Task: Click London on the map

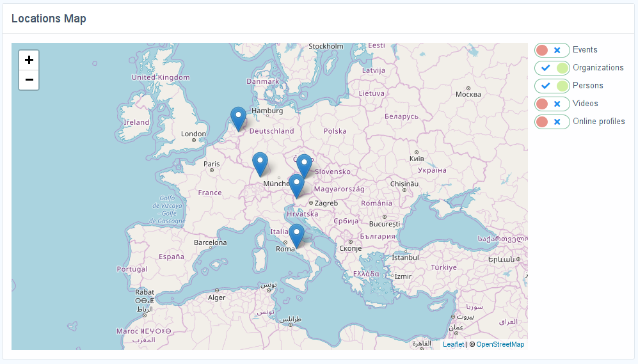Action: point(193,134)
